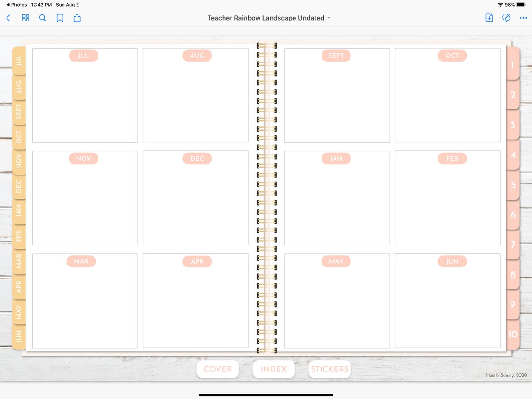Image resolution: width=532 pixels, height=399 pixels.
Task: Open the STICKERS page
Action: [330, 369]
